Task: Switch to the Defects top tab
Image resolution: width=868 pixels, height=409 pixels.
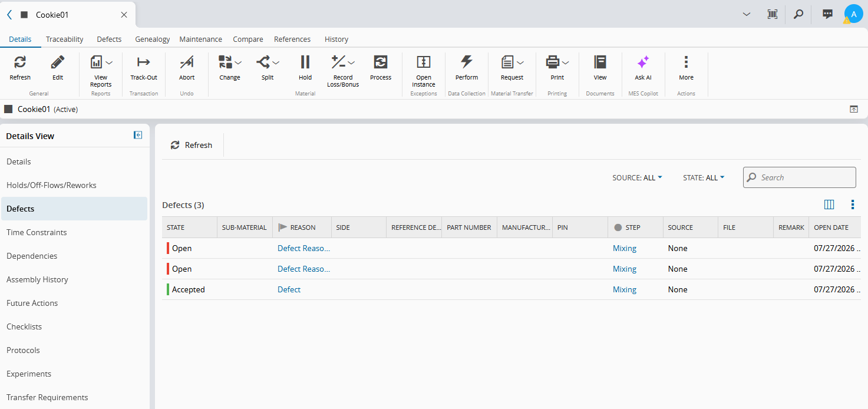Action: 109,39
